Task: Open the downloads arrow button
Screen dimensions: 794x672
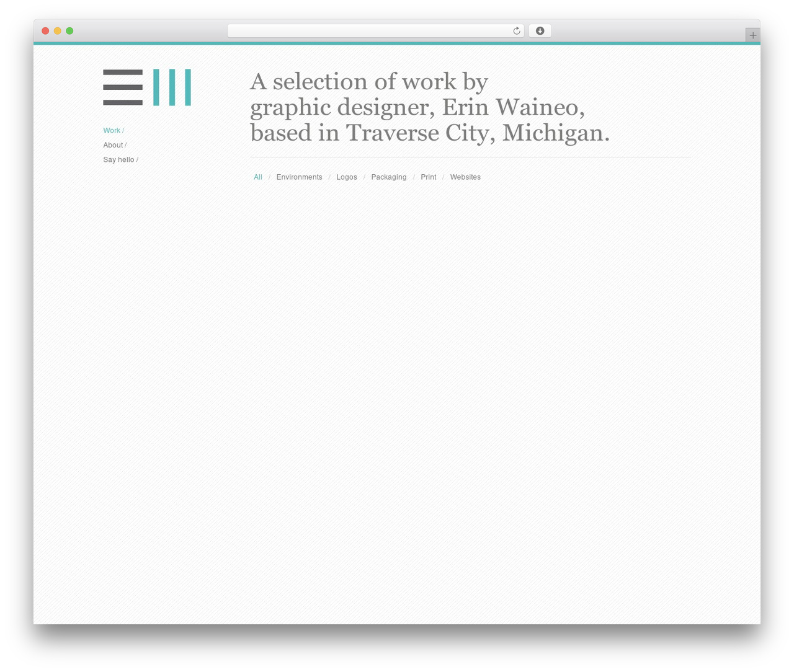Action: [x=540, y=31]
